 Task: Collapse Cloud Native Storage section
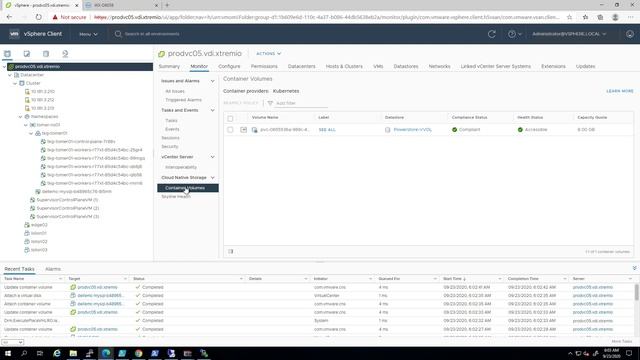pos(212,178)
